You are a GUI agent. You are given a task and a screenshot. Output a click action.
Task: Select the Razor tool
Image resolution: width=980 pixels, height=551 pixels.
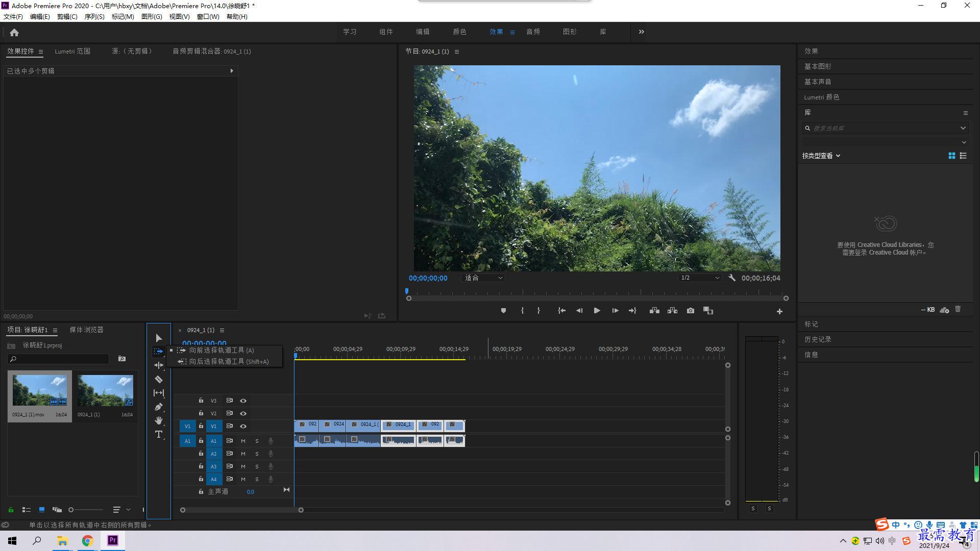159,379
